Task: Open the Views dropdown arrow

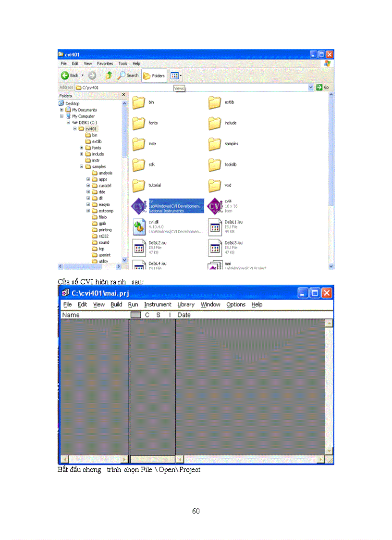Action: pyautogui.click(x=181, y=75)
